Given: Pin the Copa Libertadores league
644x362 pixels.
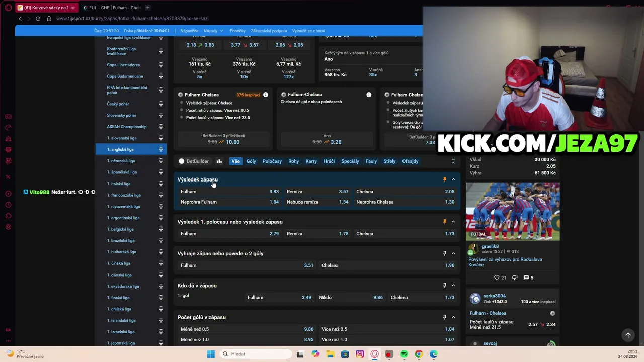Looking at the screenshot, I should (161, 65).
